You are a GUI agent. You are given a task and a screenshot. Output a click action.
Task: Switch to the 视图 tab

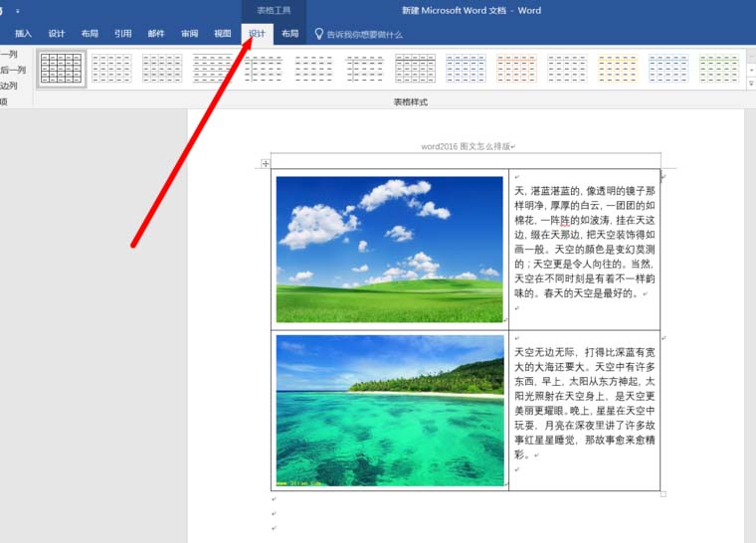click(x=222, y=34)
